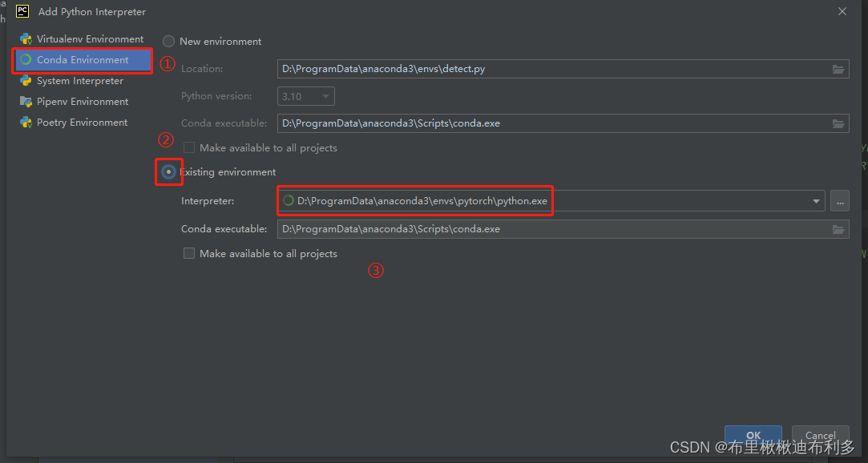Open the interpreter browse dialog with the ellipsis
Image resolution: width=868 pixels, height=463 pixels.
click(839, 200)
